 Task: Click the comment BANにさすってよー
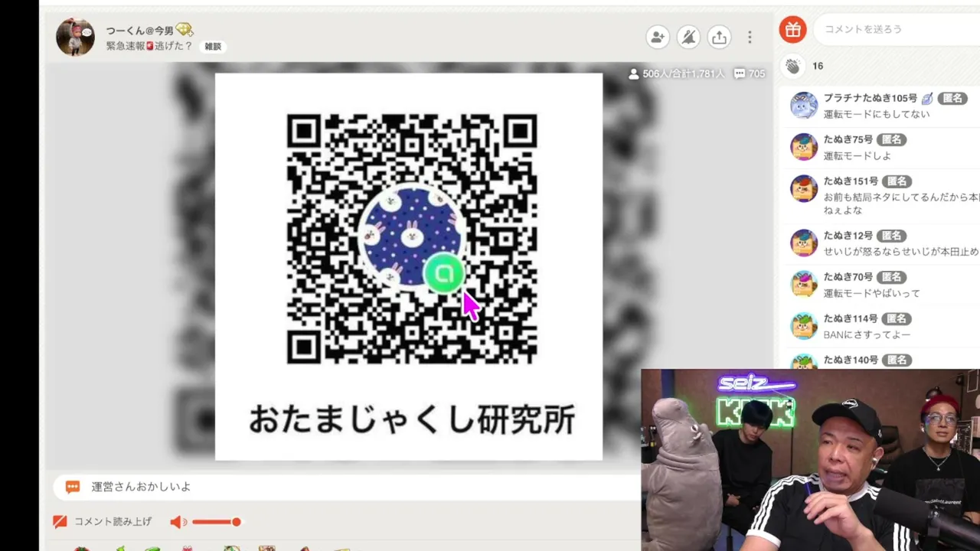pos(867,334)
